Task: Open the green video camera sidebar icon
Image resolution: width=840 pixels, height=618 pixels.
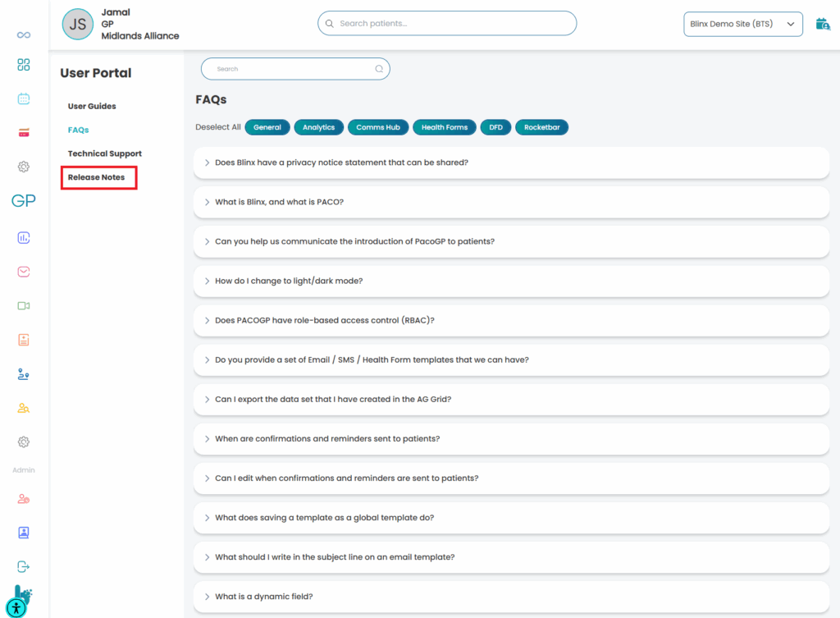Action: click(24, 305)
